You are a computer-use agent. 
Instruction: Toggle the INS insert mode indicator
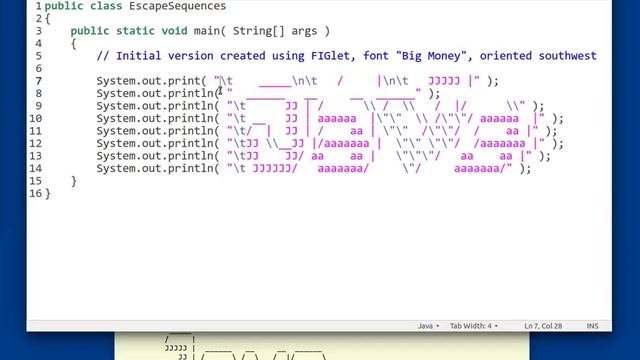pyautogui.click(x=592, y=326)
